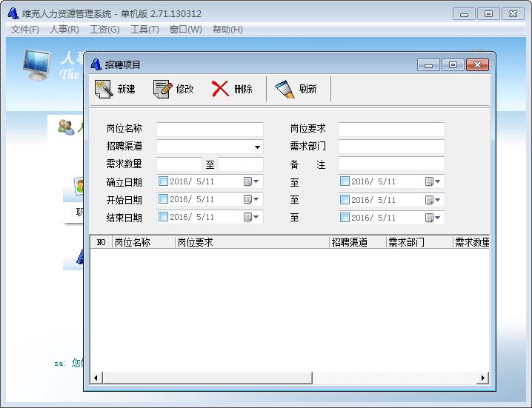Click the 删除 (Delete) red X icon

click(220, 89)
